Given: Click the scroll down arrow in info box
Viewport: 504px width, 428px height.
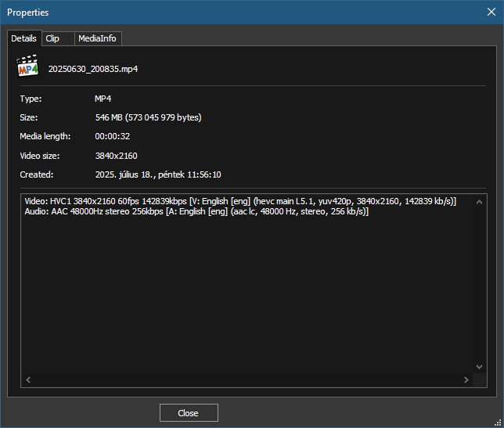Looking at the screenshot, I should pos(479,367).
